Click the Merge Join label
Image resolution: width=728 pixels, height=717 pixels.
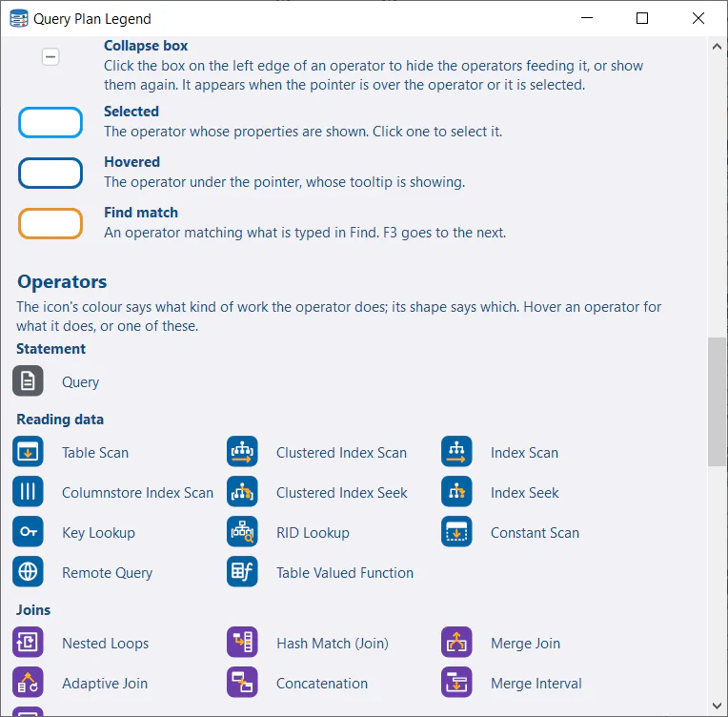click(x=526, y=644)
